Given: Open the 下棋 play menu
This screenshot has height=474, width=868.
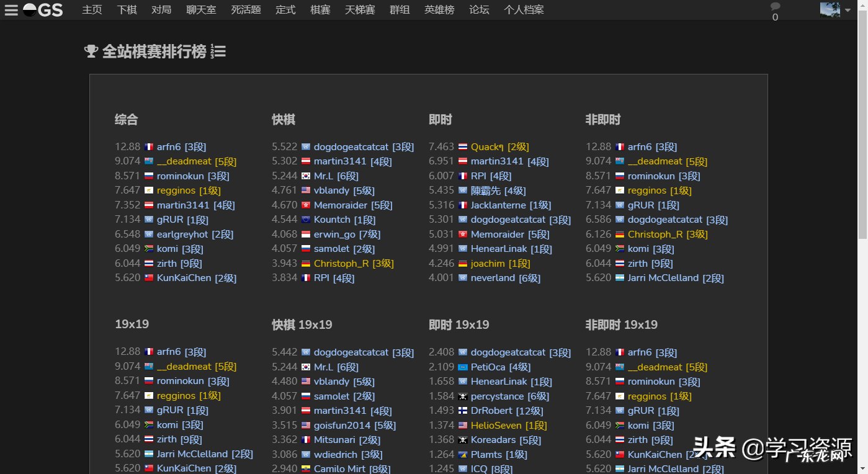Looking at the screenshot, I should 127,10.
